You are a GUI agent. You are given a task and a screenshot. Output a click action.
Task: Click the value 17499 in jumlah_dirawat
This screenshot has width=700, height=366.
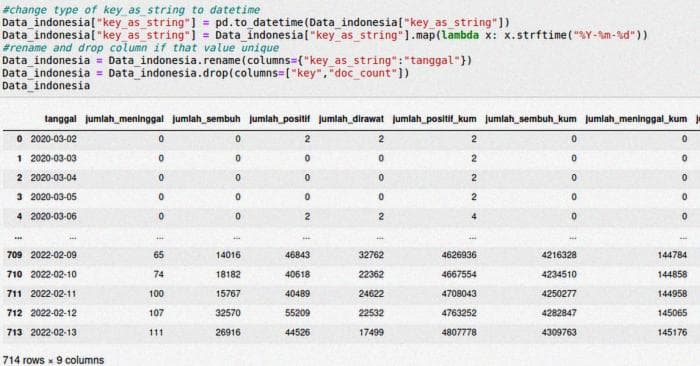point(371,333)
